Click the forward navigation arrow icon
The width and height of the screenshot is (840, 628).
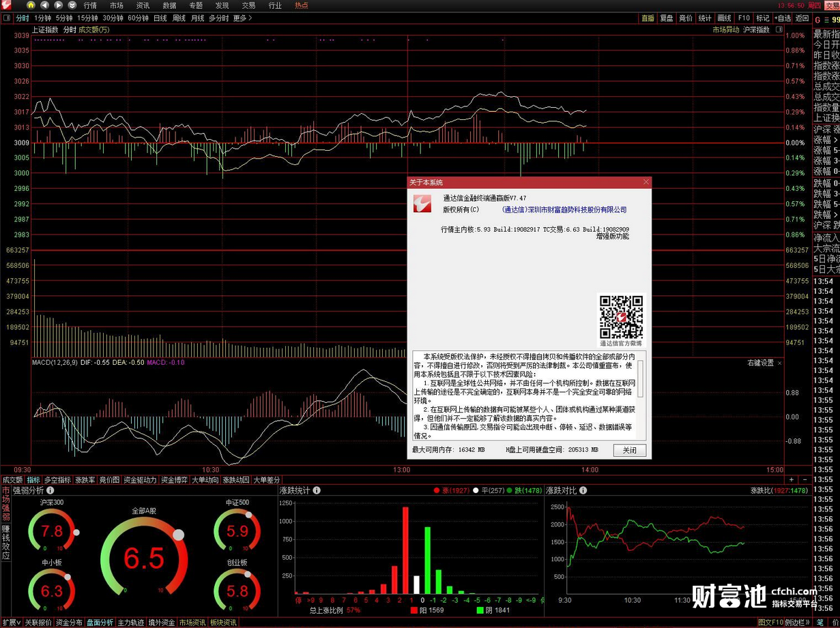pos(58,5)
